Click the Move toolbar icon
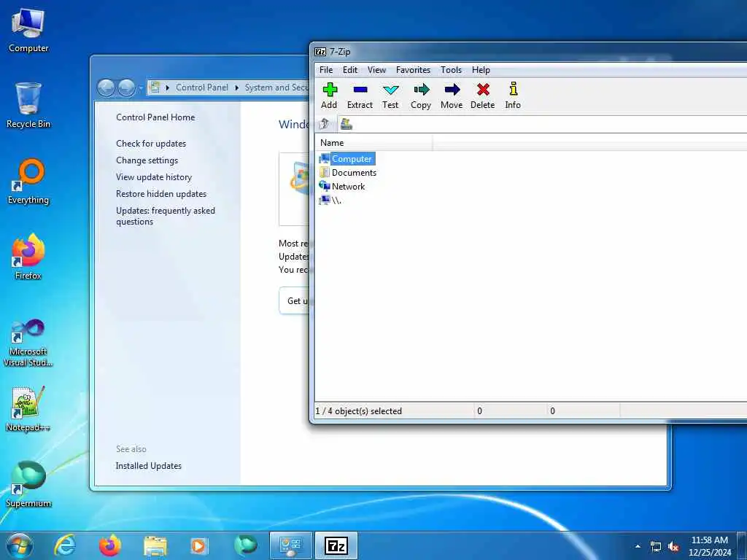The width and height of the screenshot is (747, 560). pyautogui.click(x=452, y=96)
